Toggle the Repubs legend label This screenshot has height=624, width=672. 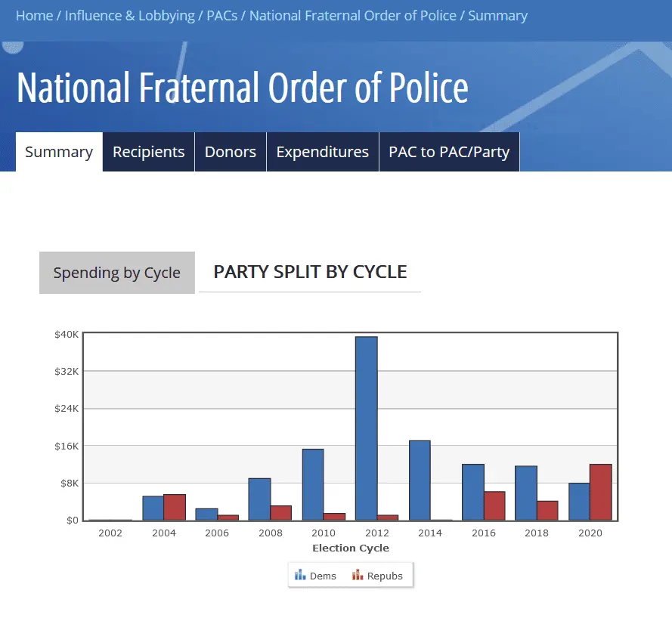pos(385,576)
